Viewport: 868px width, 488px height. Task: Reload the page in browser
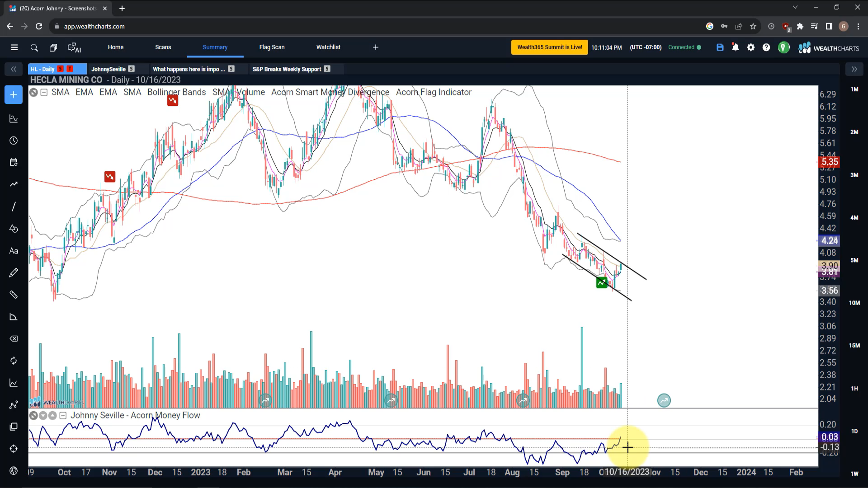39,27
